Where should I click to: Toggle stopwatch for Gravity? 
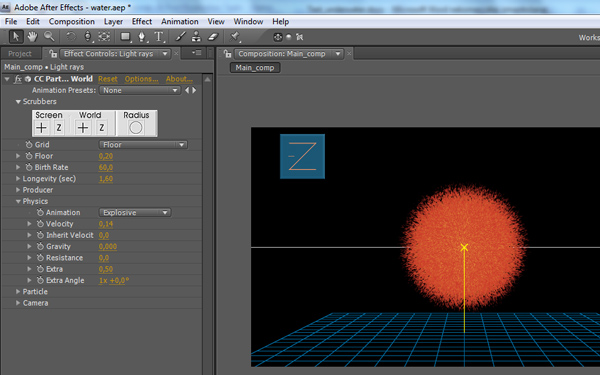(x=40, y=246)
